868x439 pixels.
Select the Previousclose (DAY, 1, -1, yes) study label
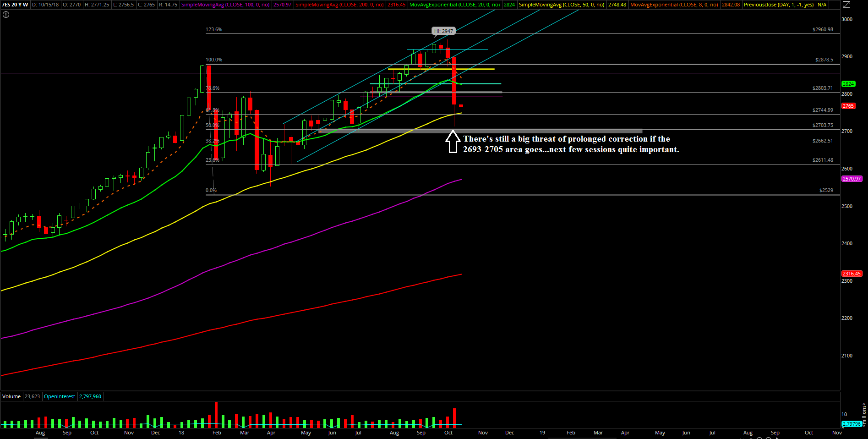(779, 5)
